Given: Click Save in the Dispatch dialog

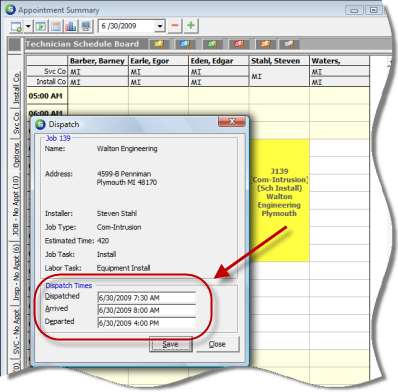Looking at the screenshot, I should 171,344.
